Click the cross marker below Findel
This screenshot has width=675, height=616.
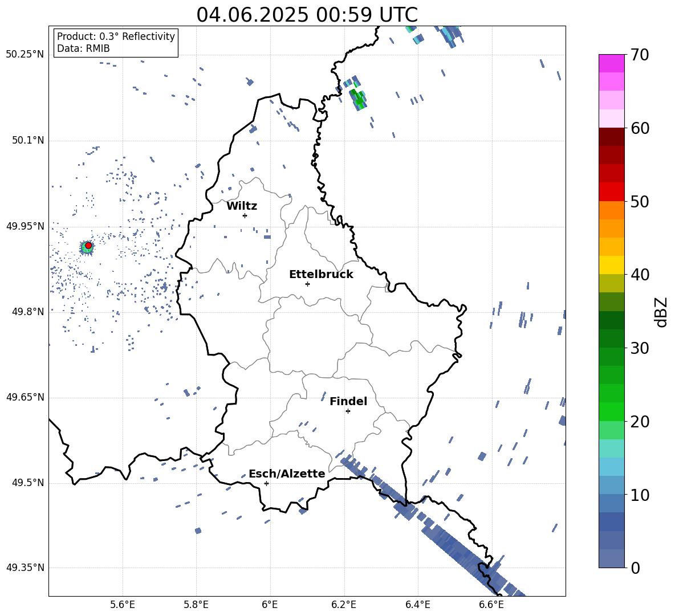pos(348,411)
